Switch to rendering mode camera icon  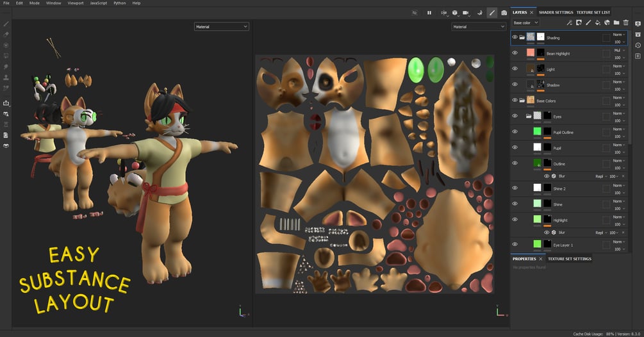(x=504, y=13)
